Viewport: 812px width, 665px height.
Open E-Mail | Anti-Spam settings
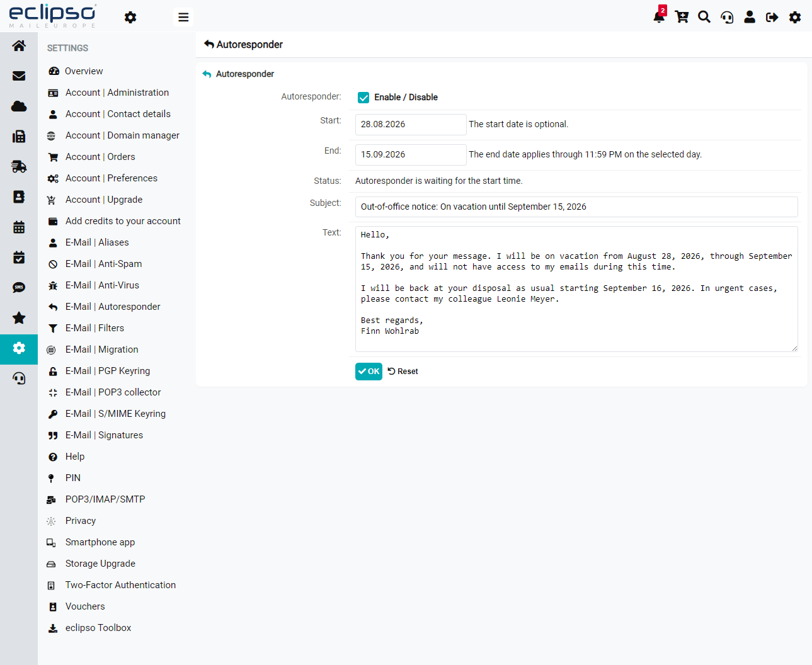[x=103, y=264]
